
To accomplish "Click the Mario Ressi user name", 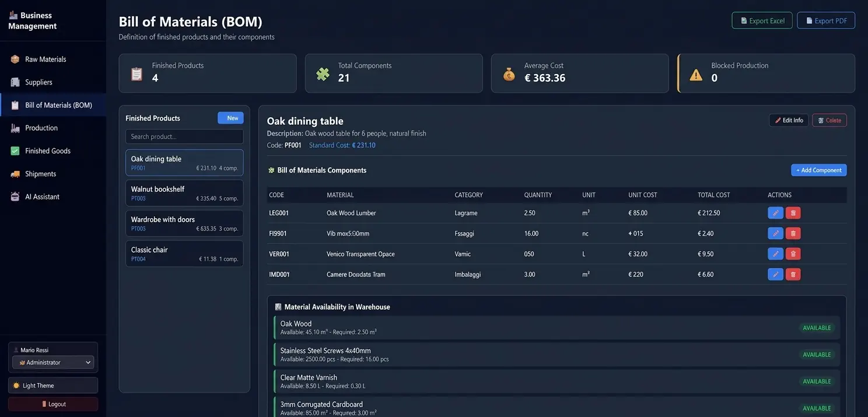I will click(34, 350).
